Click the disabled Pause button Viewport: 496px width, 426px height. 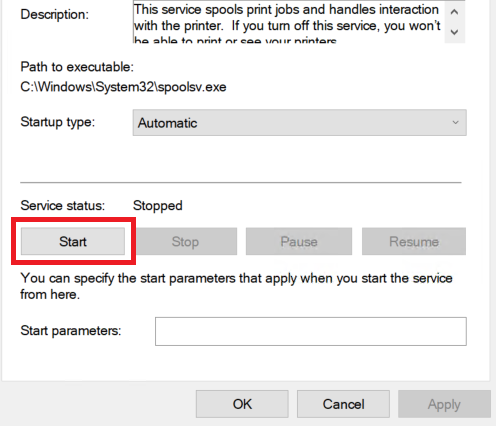click(299, 242)
